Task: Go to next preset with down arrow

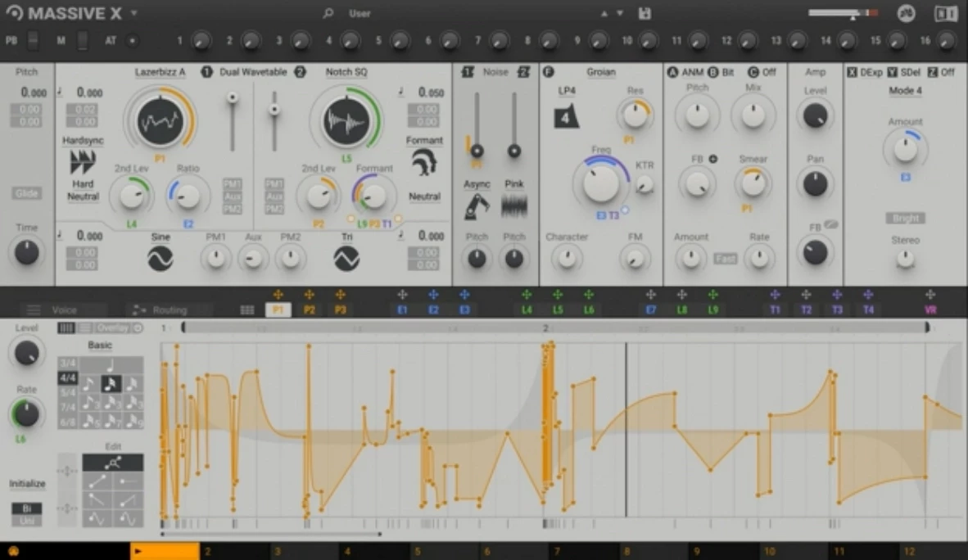Action: (620, 13)
